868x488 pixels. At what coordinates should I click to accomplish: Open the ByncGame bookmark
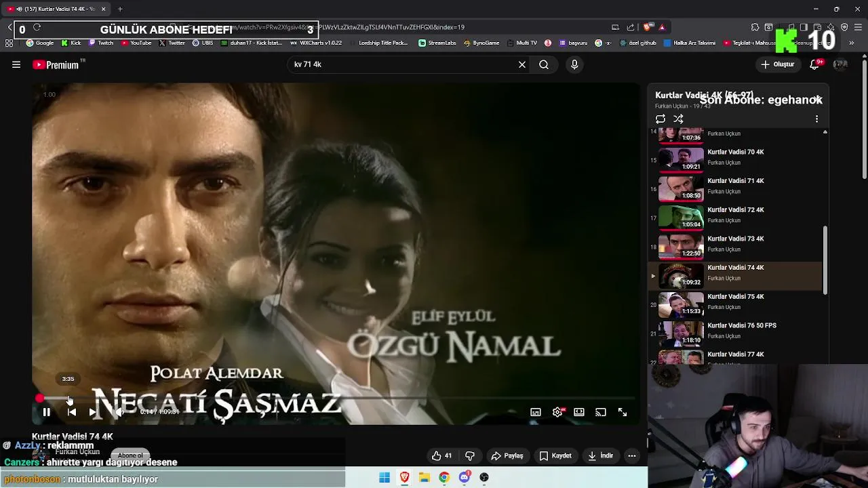click(x=481, y=43)
